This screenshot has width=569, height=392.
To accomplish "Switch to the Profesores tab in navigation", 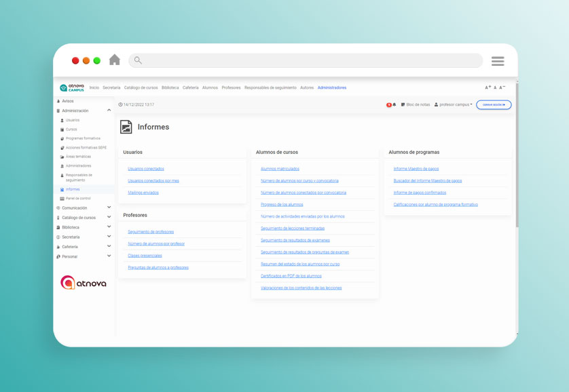I will tap(231, 87).
